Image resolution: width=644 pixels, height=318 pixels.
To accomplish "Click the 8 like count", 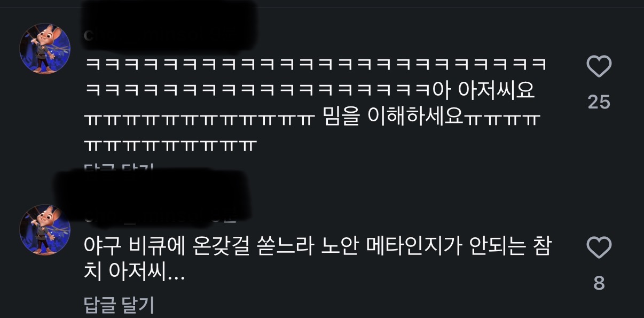I will (599, 283).
